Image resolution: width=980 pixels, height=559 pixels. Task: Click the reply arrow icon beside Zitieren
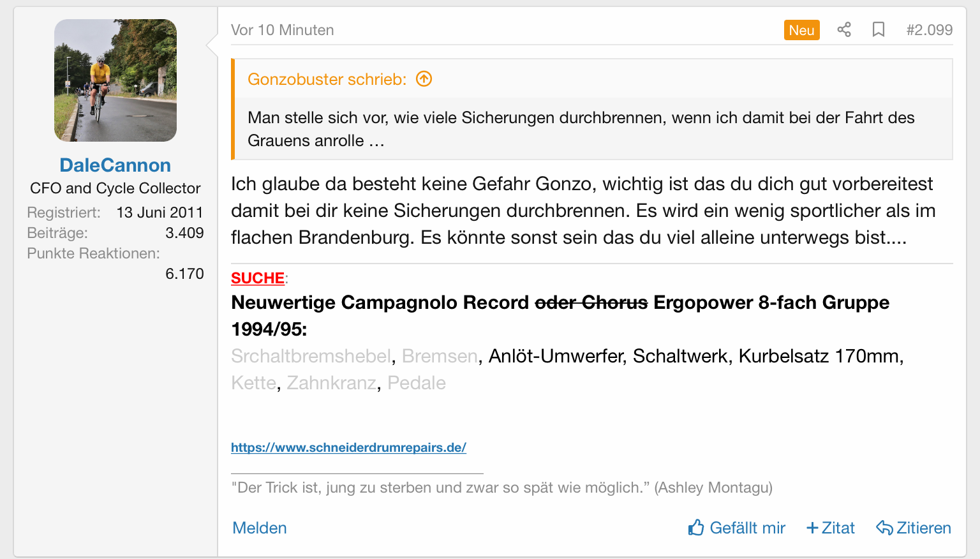click(x=884, y=528)
